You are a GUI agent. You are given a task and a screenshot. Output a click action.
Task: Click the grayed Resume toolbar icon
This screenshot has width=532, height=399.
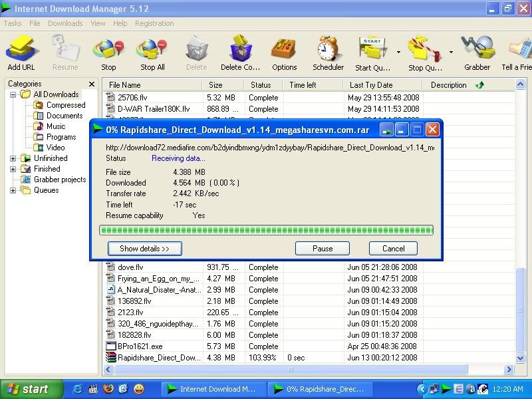65,53
